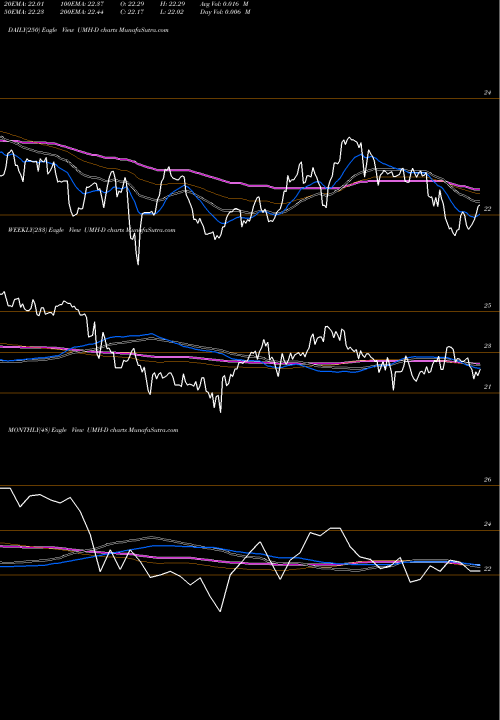The height and width of the screenshot is (720, 500).
Task: Click the 24 price label on daily chart
Action: tap(487, 93)
